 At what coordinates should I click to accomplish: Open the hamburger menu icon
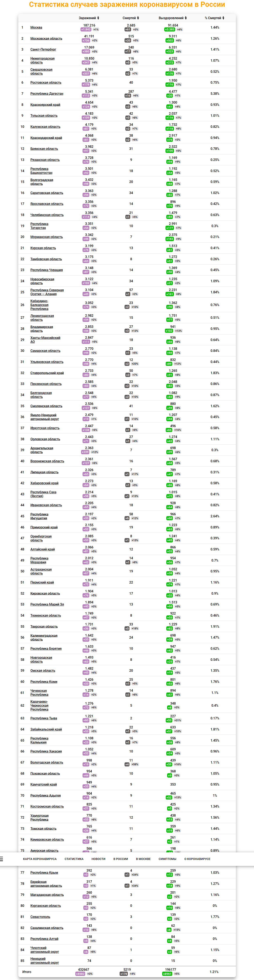coord(1,859)
